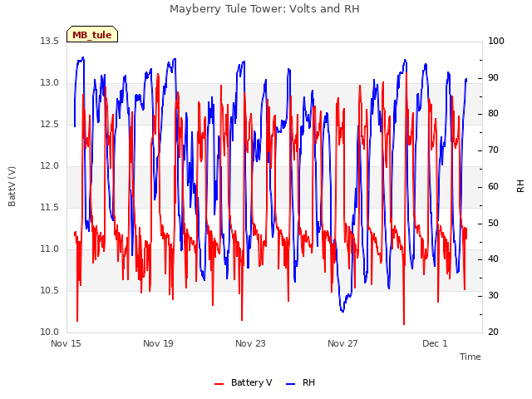Click the chart title Mayberry Tule Tower
The width and height of the screenshot is (532, 399).
[264, 9]
